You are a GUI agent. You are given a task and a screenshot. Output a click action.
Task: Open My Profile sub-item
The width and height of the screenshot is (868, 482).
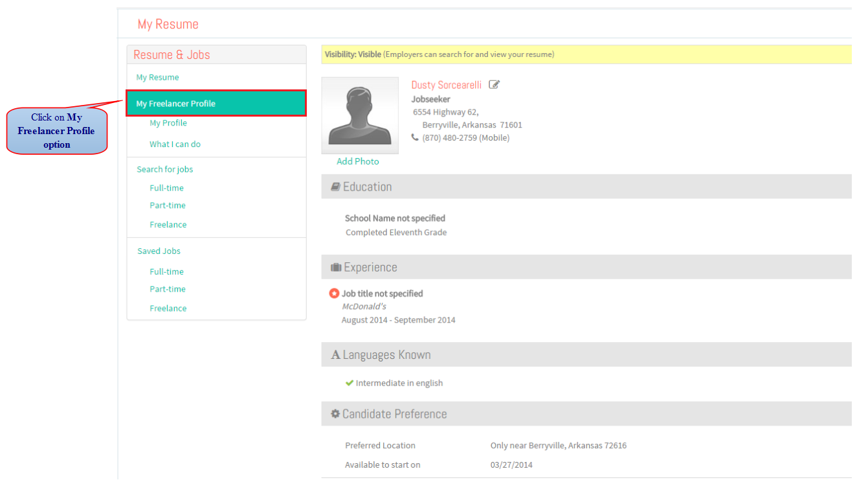[x=168, y=123]
